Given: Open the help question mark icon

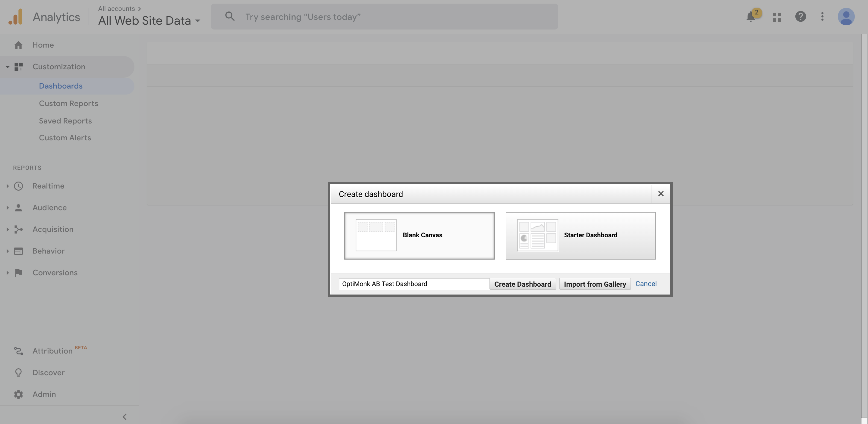Looking at the screenshot, I should [x=800, y=17].
